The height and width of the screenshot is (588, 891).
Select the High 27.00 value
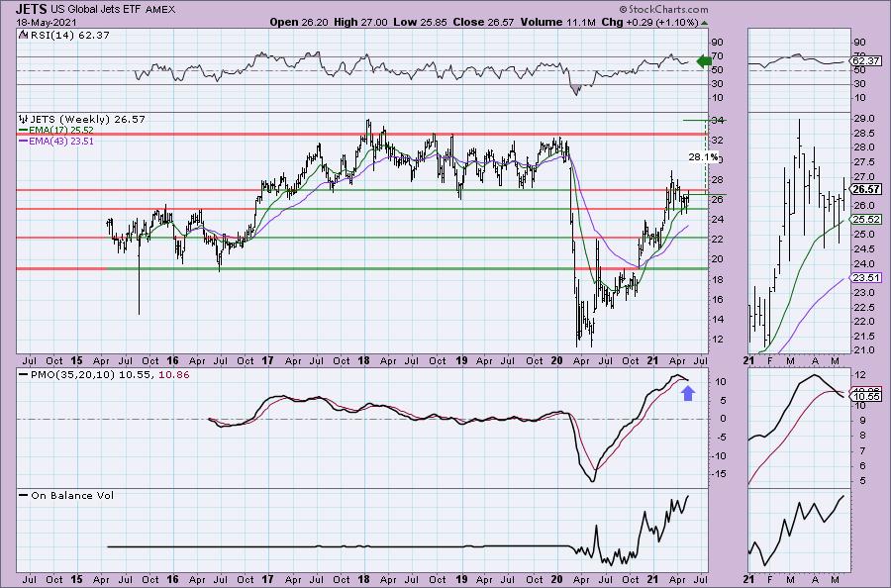pos(360,22)
